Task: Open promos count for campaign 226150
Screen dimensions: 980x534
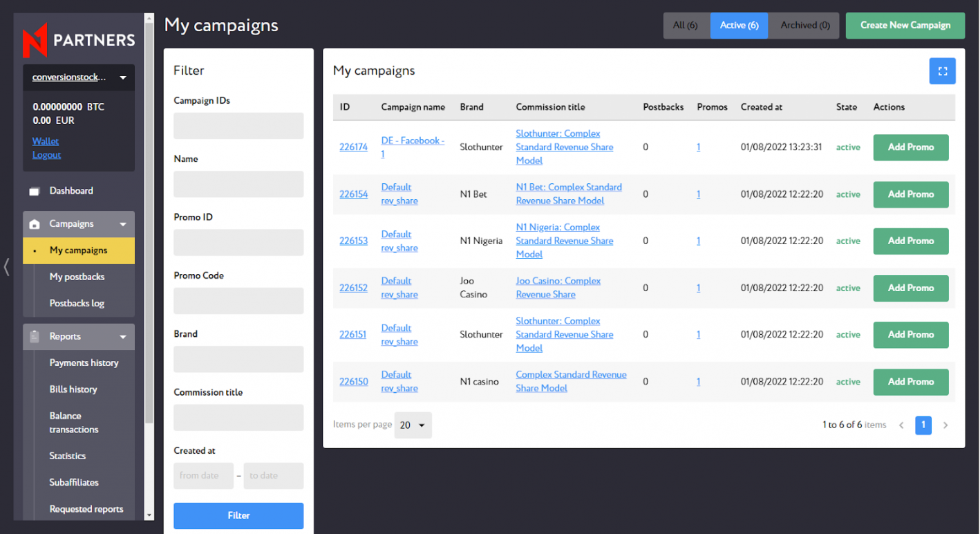Action: pos(699,382)
